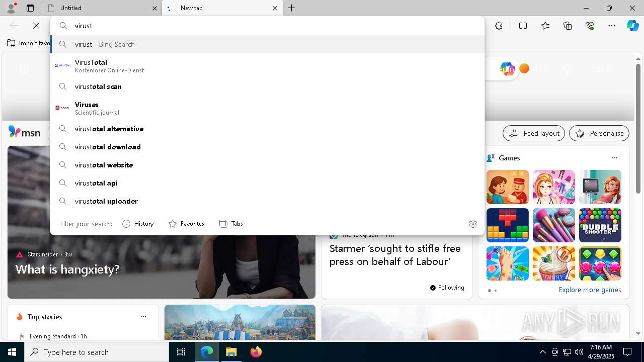Open the Collections toolbar icon
644x362 pixels.
[568, 26]
